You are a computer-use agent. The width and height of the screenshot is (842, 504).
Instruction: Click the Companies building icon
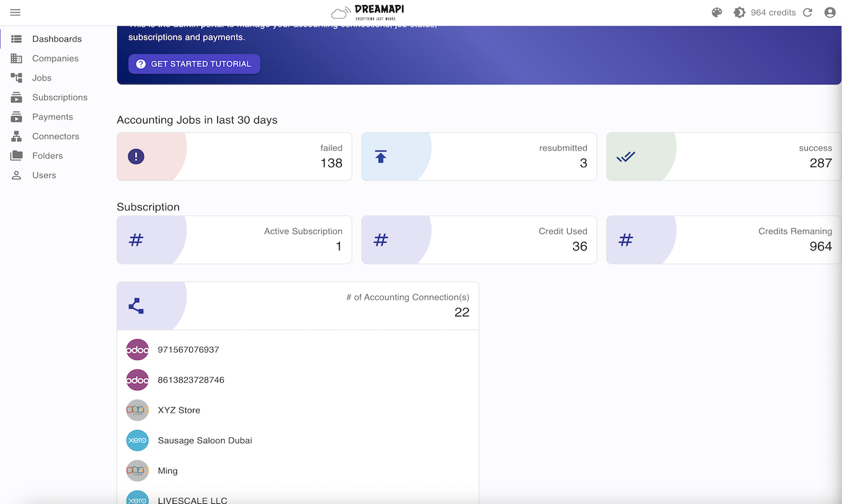(x=16, y=59)
